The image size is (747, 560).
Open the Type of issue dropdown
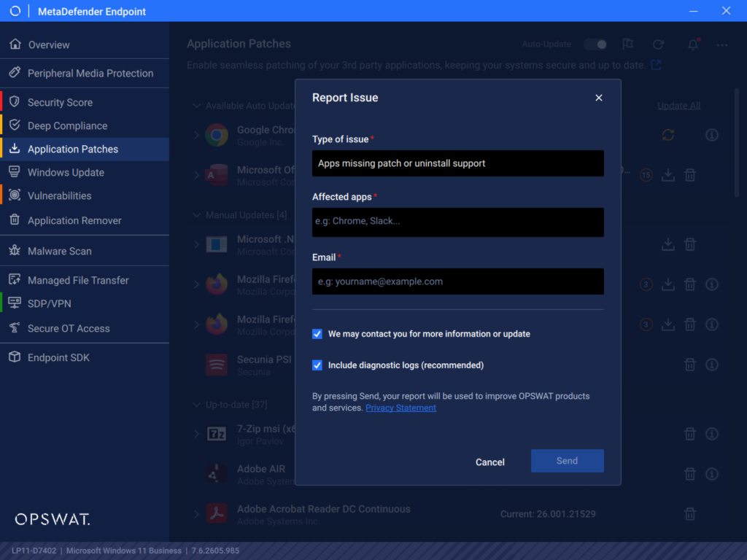click(458, 163)
